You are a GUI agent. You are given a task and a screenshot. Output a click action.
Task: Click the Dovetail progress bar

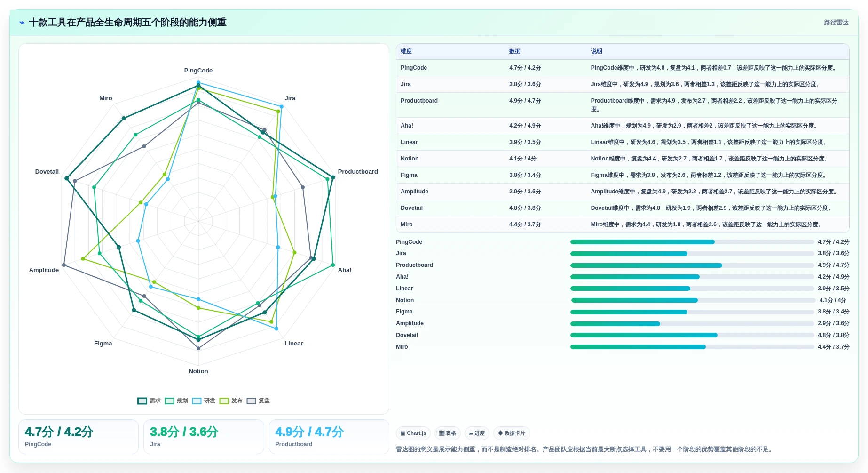692,335
